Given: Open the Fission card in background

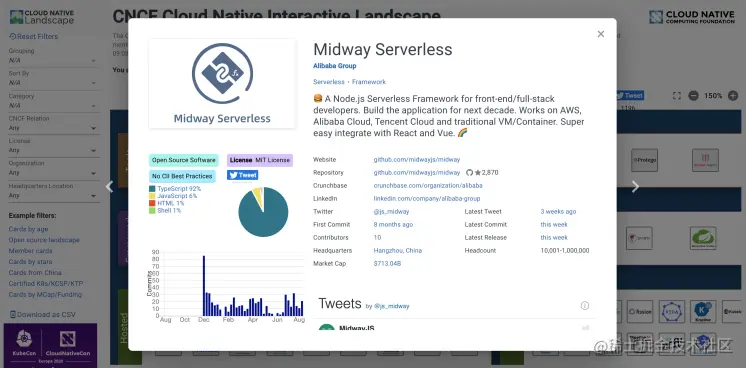Looking at the screenshot, I should [640, 312].
